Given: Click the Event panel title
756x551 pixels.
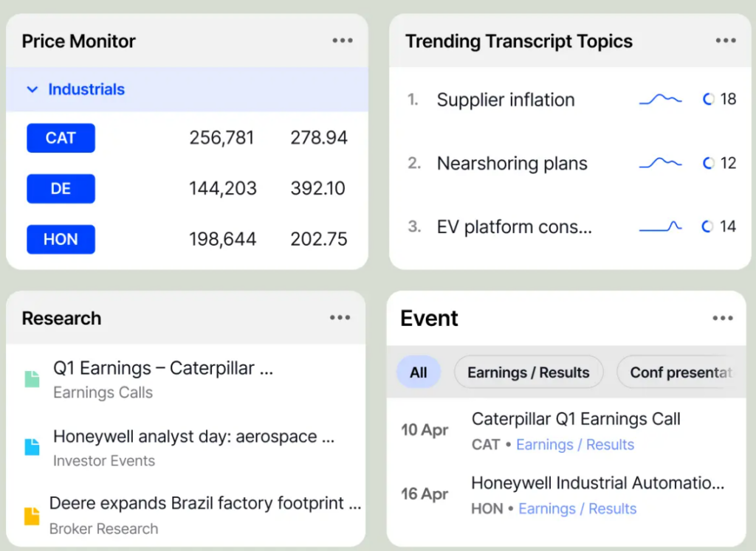Looking at the screenshot, I should coord(429,319).
